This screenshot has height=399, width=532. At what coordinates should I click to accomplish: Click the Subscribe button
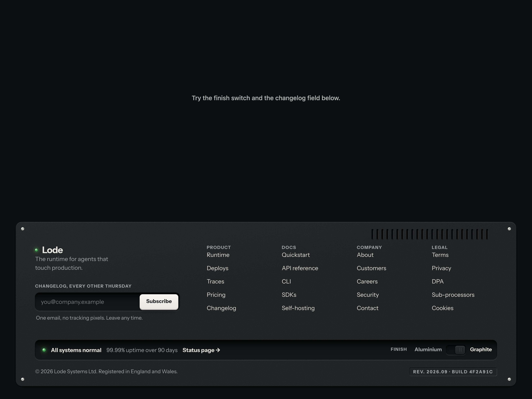[x=159, y=302]
